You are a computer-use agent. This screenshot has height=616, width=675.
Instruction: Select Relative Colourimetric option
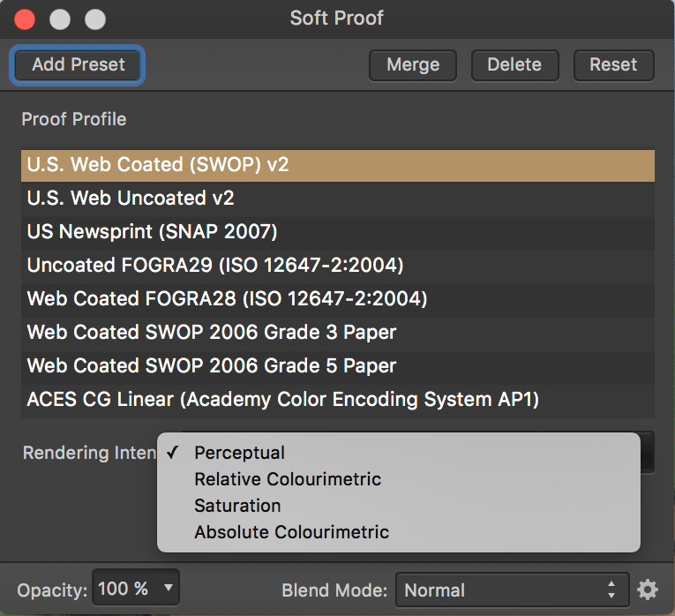click(x=288, y=479)
